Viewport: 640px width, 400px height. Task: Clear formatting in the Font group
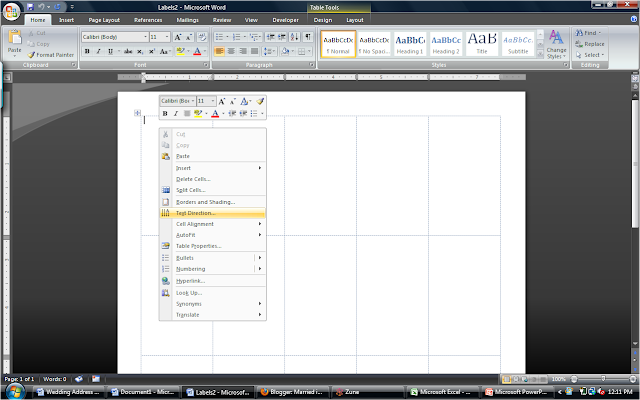click(x=202, y=37)
